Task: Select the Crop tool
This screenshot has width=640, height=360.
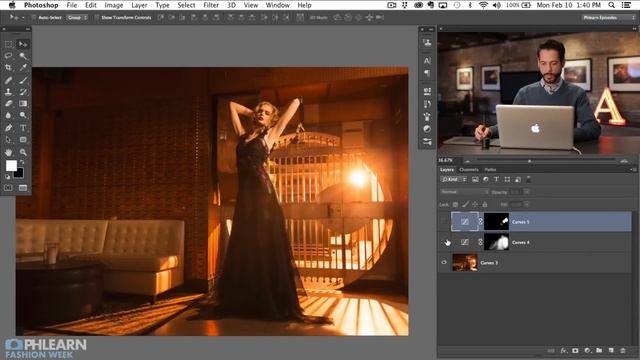Action: pyautogui.click(x=9, y=67)
